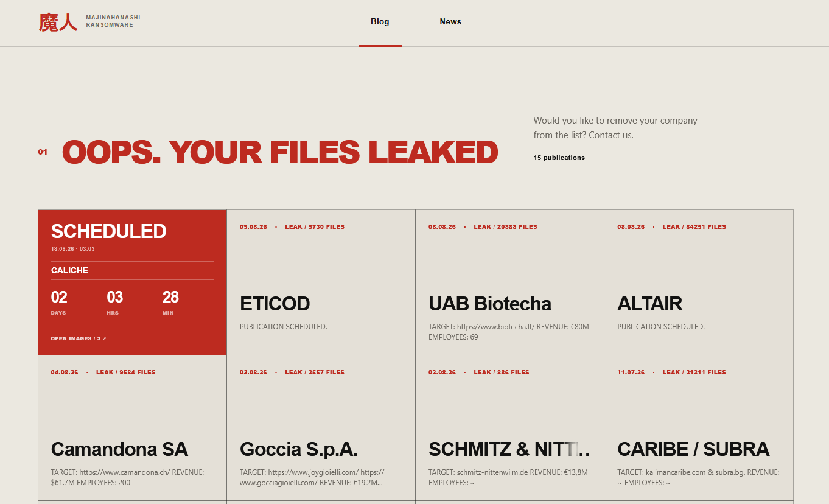
Task: Select the ALTAIR publication card
Action: click(x=699, y=282)
